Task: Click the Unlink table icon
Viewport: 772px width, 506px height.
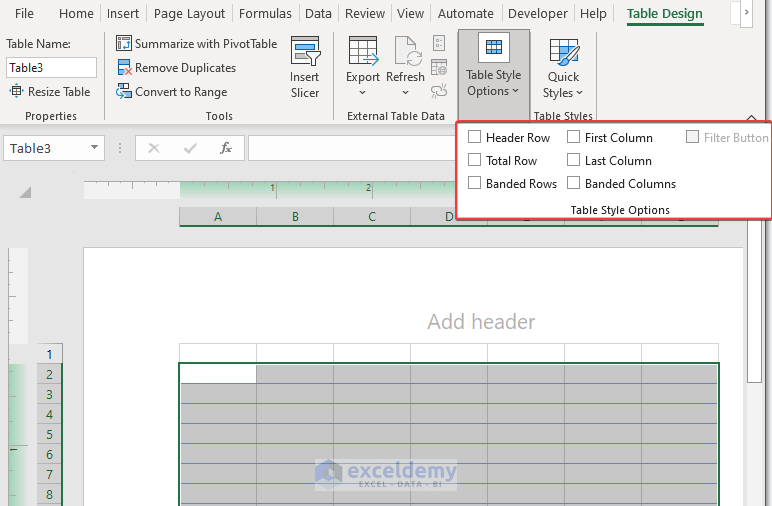Action: point(439,91)
